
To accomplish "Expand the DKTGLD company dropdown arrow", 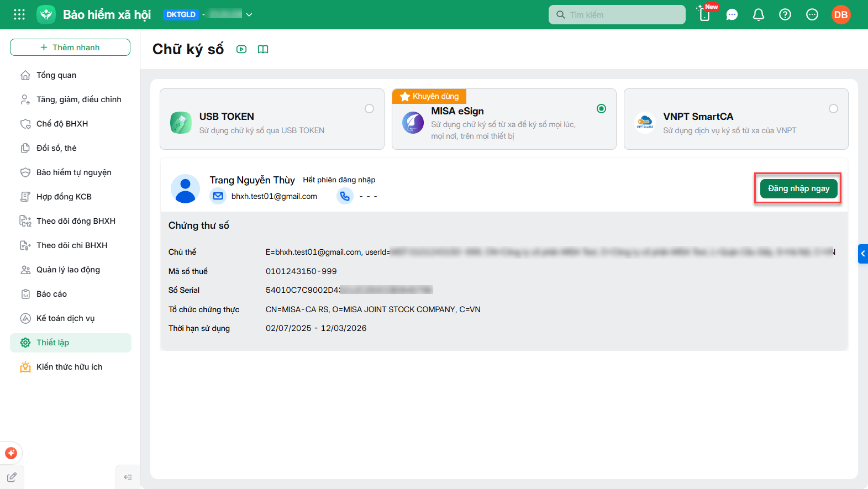I will [249, 15].
